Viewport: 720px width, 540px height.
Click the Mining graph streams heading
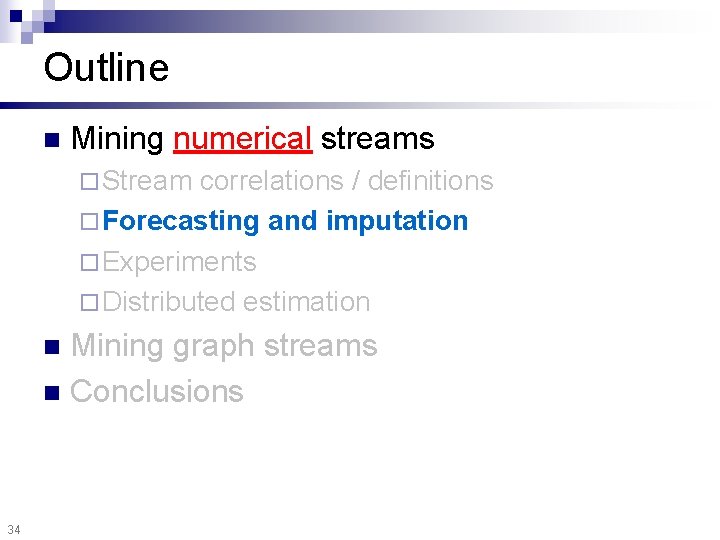tap(224, 346)
